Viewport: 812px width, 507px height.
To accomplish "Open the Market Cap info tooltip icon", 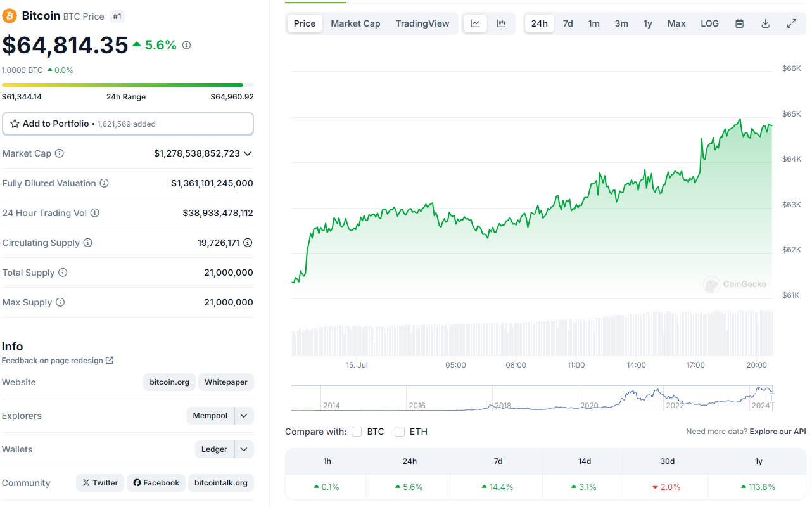I will tap(60, 153).
